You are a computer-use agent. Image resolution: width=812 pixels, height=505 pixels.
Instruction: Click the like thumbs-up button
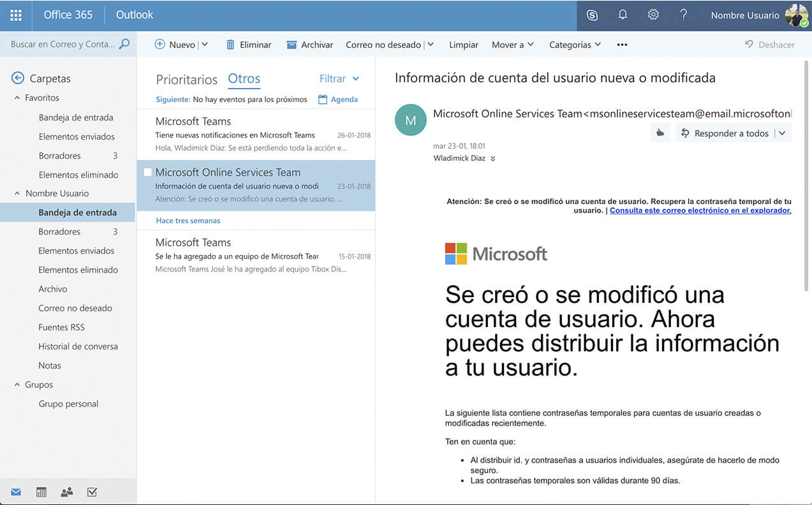(x=660, y=133)
